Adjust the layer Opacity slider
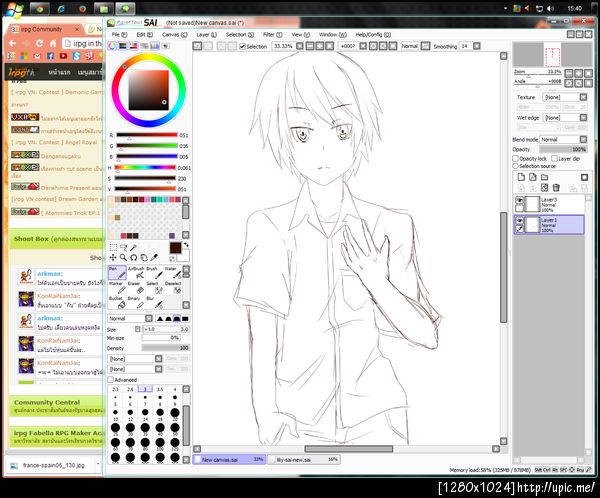 click(x=563, y=149)
